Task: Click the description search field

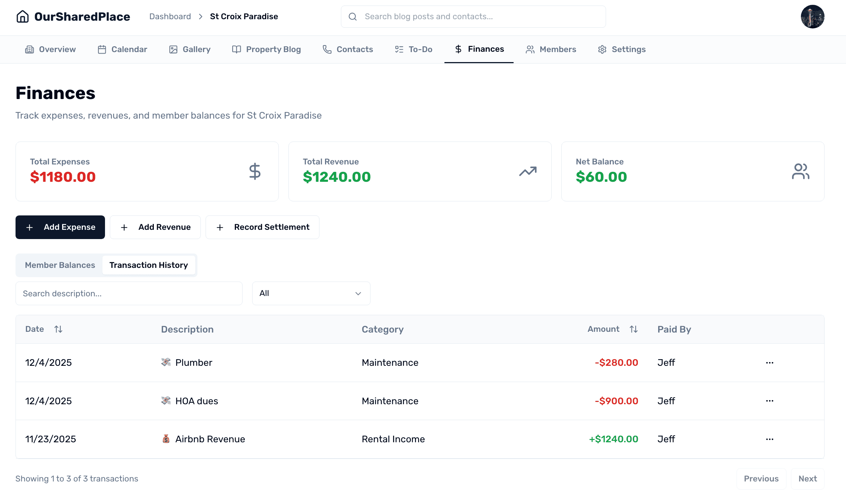Action: coord(129,293)
